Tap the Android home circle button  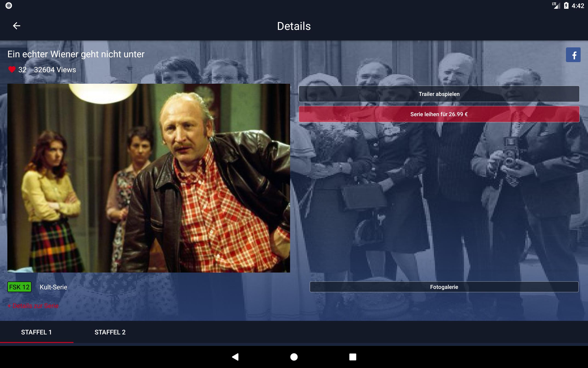tap(294, 357)
